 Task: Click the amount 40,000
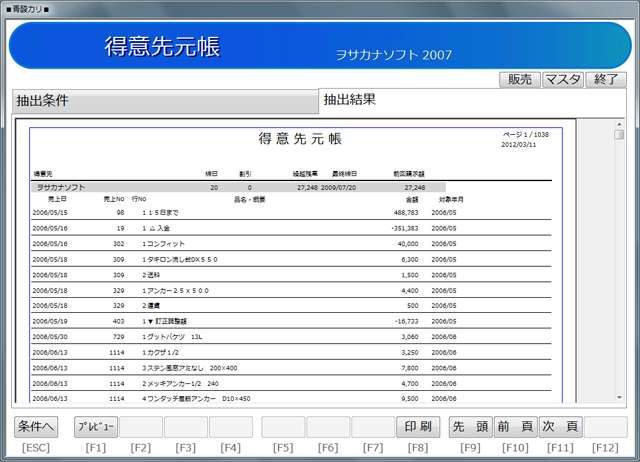coord(408,244)
